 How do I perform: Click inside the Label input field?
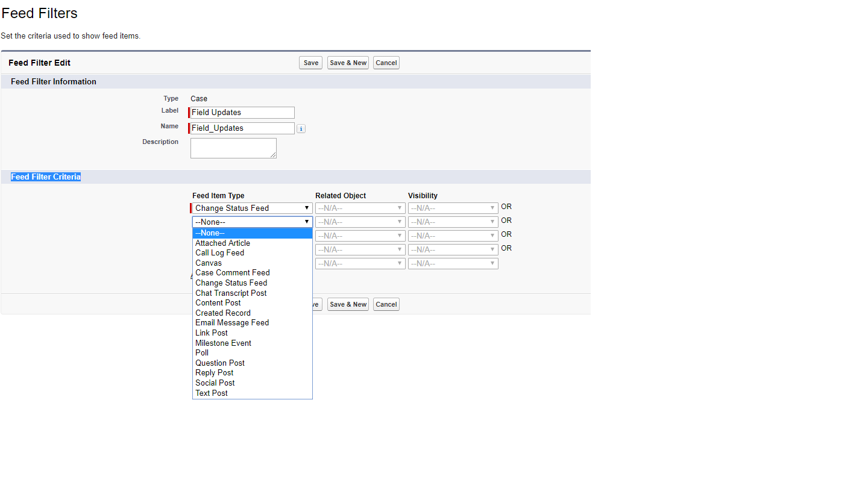click(241, 112)
